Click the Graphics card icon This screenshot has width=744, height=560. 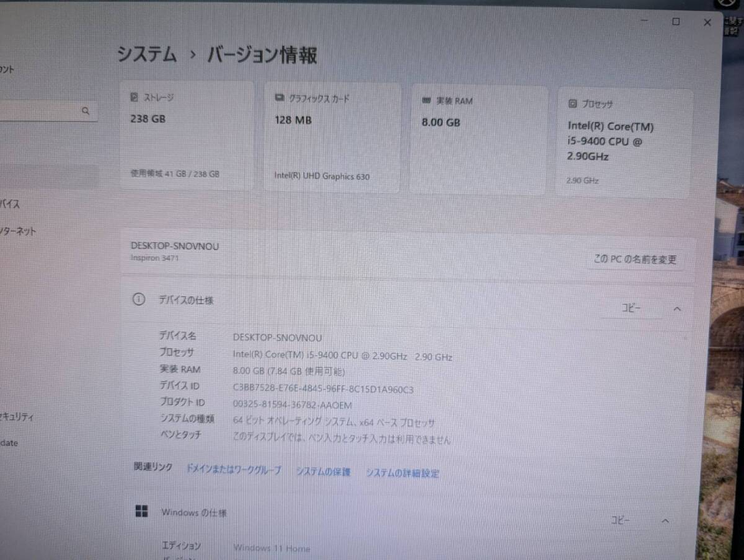click(279, 98)
